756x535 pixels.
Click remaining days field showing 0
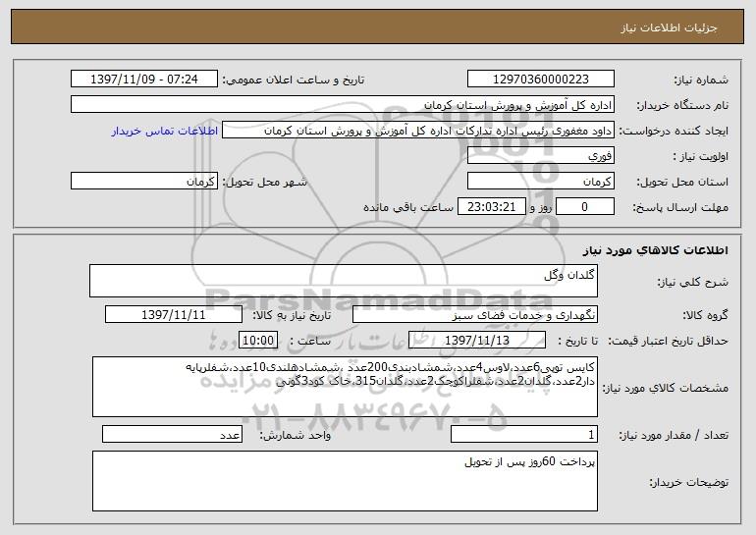(x=585, y=207)
